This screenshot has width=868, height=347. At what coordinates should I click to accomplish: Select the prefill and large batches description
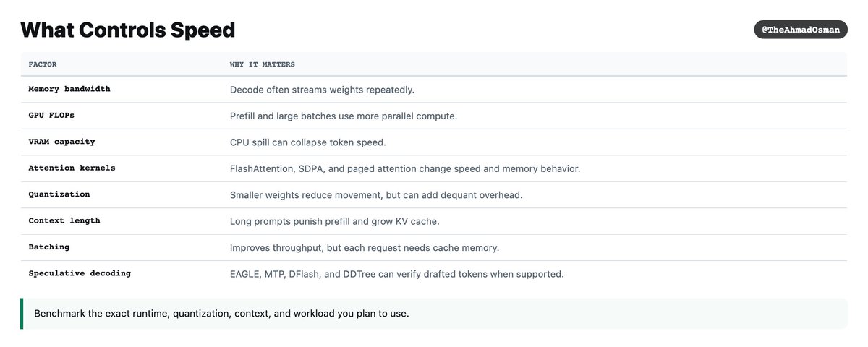pyautogui.click(x=344, y=116)
